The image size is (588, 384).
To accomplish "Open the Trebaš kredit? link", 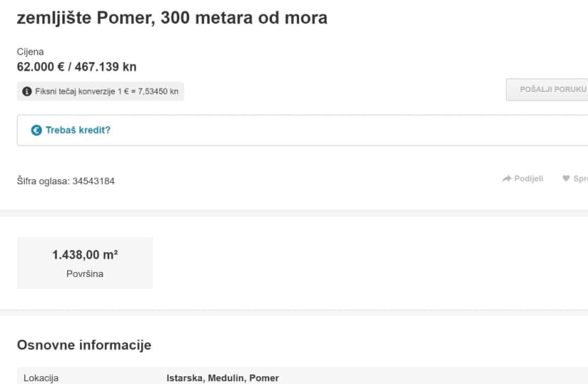I will pos(78,130).
